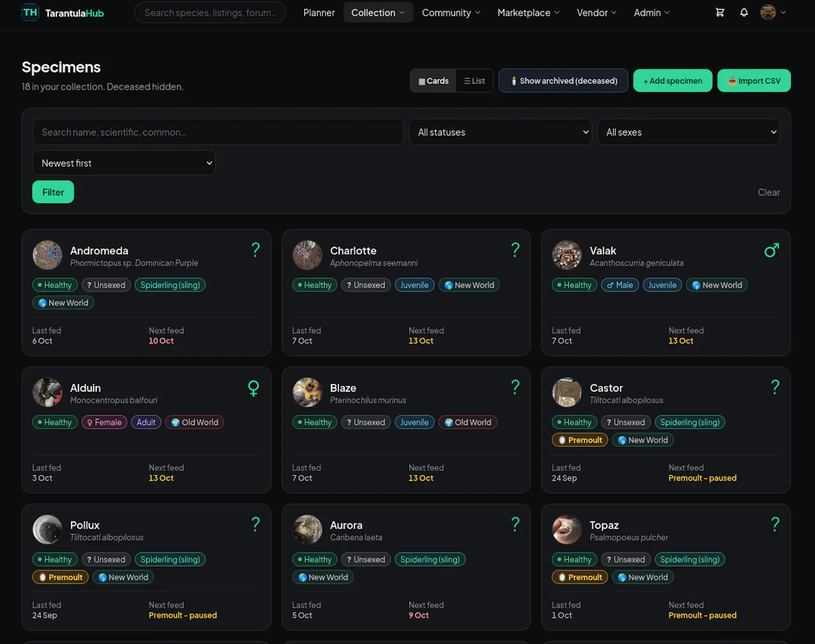Click the male sex symbol on Valak's card
Image resolution: width=815 pixels, height=644 pixels.
pos(771,250)
